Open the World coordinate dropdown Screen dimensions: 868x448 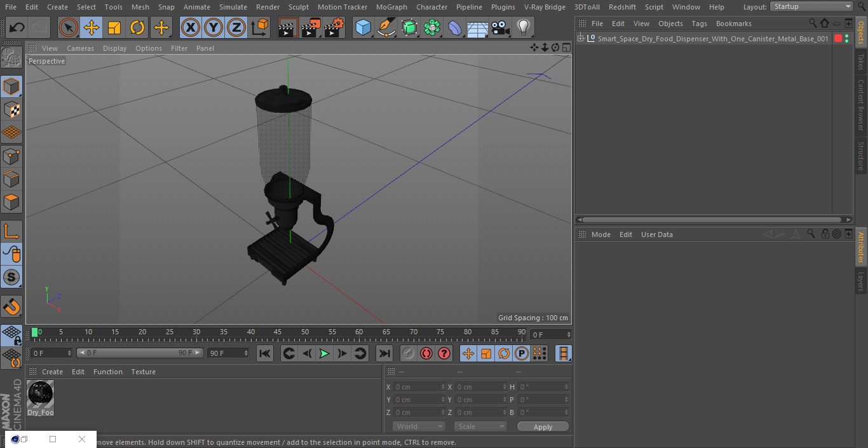pyautogui.click(x=419, y=426)
